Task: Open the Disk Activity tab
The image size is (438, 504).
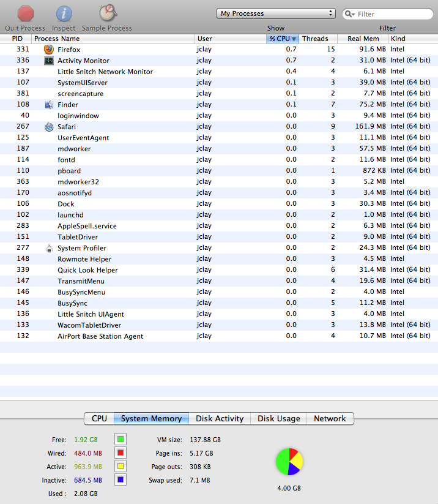Action: click(220, 418)
